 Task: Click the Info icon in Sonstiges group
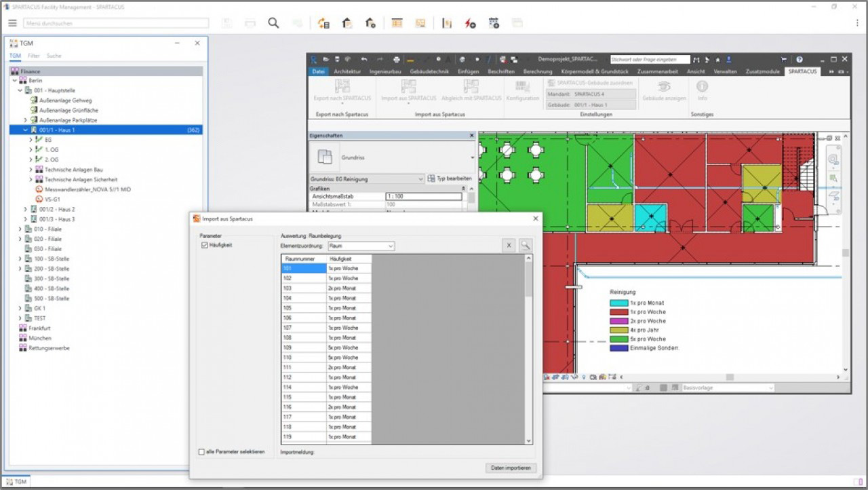tap(702, 86)
